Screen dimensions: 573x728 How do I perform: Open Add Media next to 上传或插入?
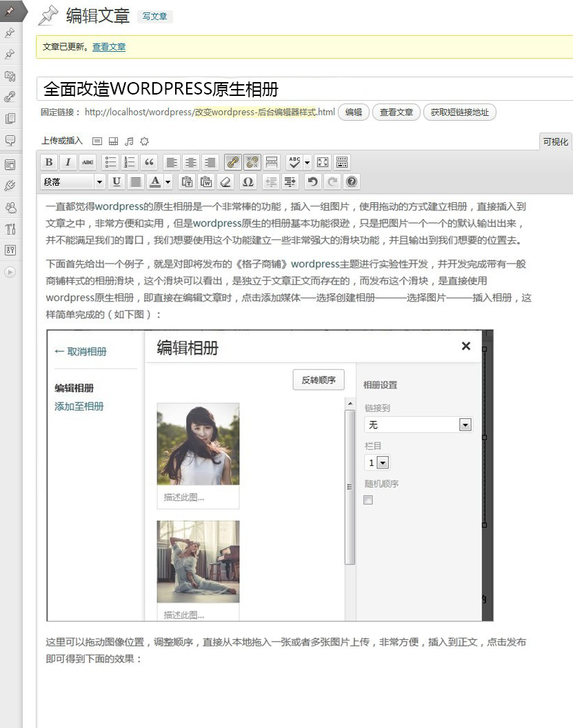click(x=97, y=141)
